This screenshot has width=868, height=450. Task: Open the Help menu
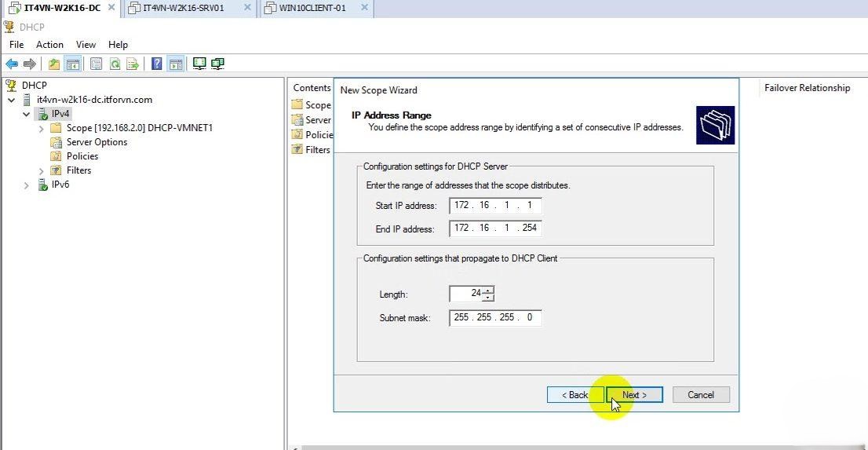tap(118, 45)
